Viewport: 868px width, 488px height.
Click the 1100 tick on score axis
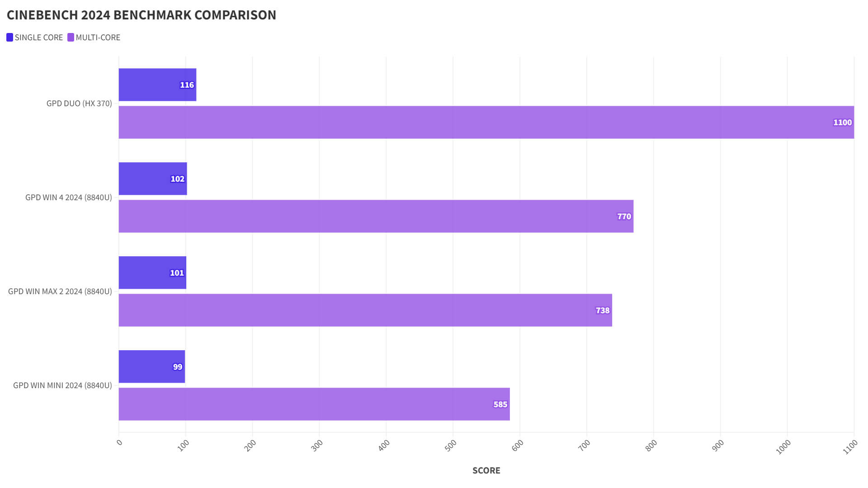[x=850, y=447]
